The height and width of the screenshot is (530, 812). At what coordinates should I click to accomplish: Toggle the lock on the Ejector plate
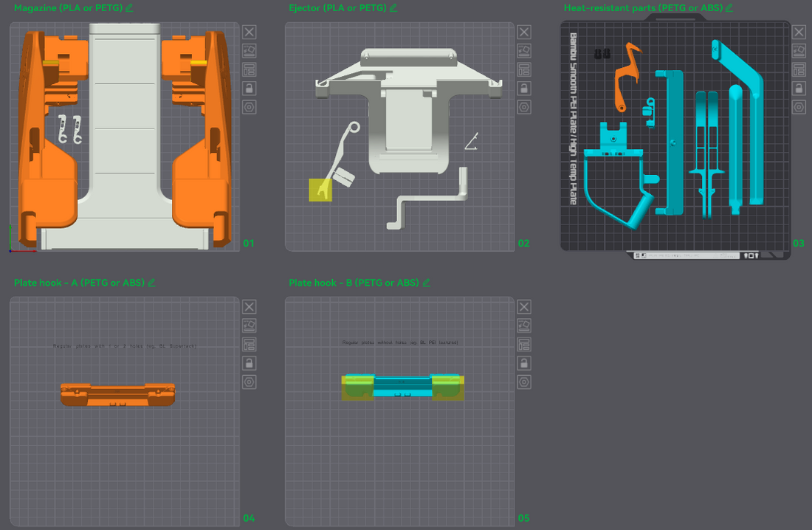coord(524,89)
